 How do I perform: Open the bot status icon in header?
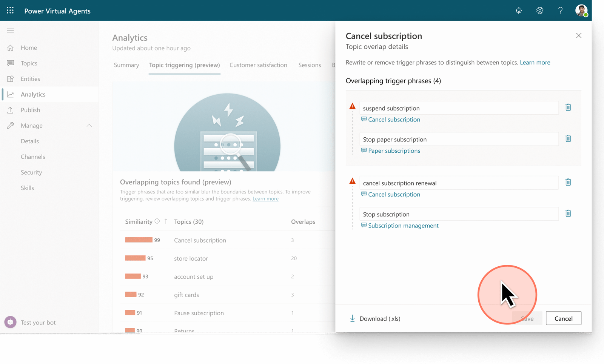tap(519, 11)
